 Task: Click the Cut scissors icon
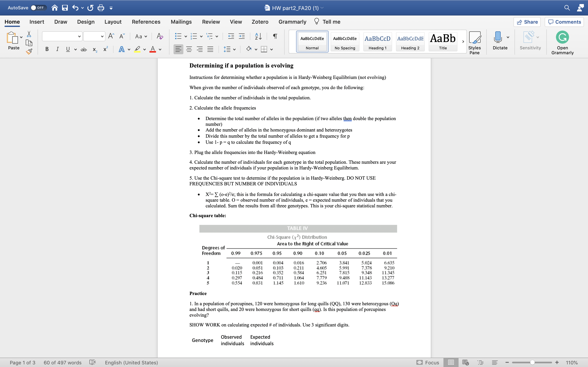click(29, 34)
